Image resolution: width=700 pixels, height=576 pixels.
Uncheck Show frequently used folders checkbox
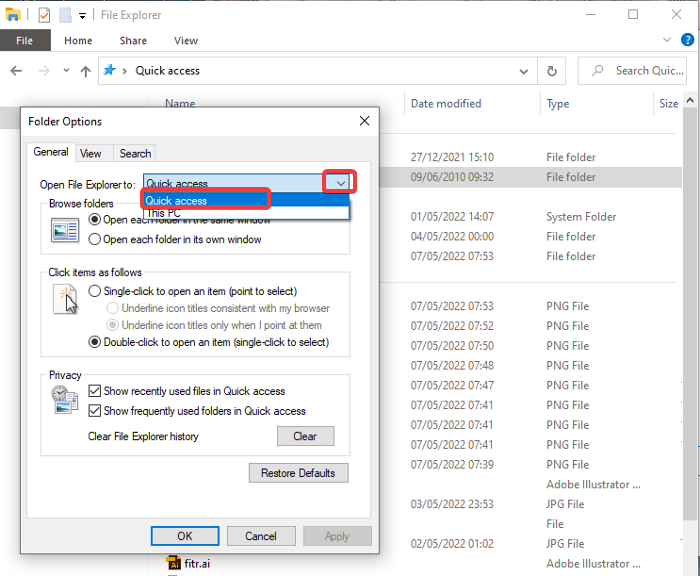[x=95, y=411]
